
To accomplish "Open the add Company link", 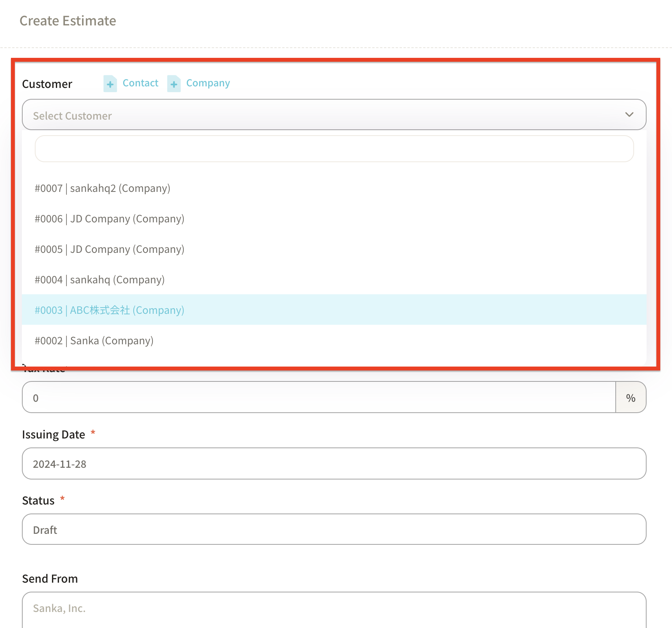I will 208,83.
